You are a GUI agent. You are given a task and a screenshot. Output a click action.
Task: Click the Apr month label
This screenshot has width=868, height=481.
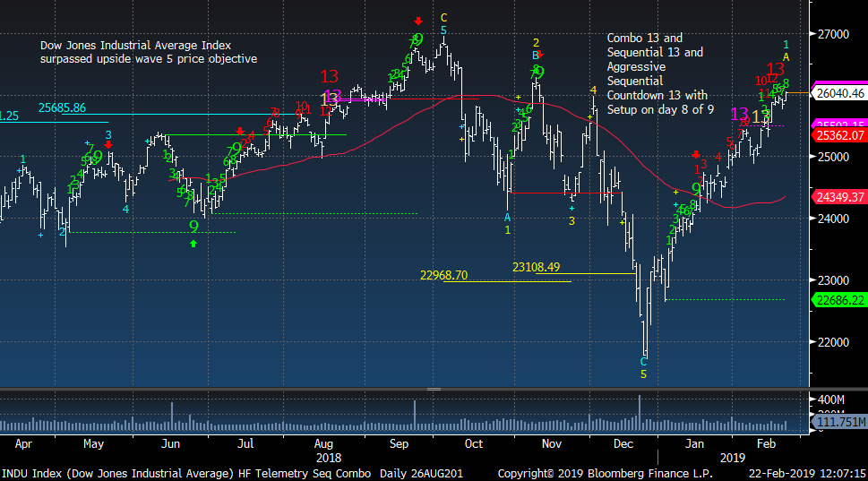23,444
